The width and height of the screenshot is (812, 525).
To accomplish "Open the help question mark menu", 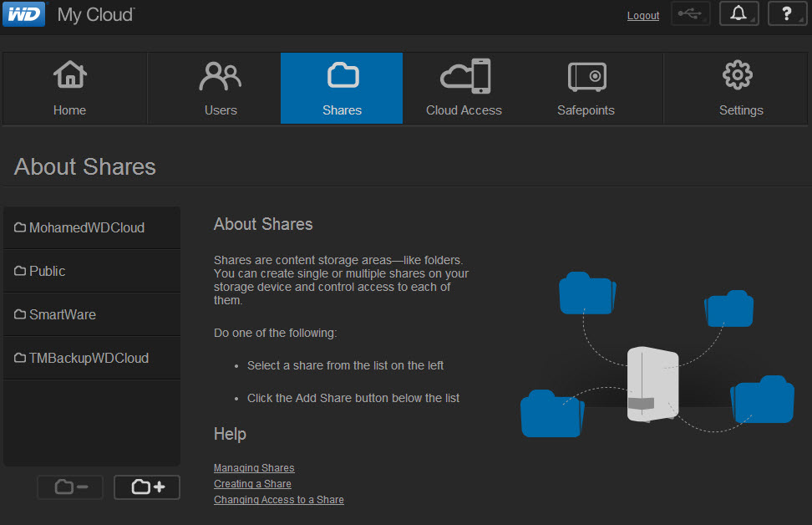I will (x=787, y=13).
